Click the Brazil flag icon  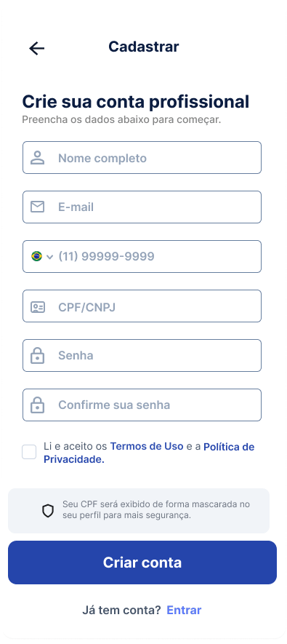point(36,256)
